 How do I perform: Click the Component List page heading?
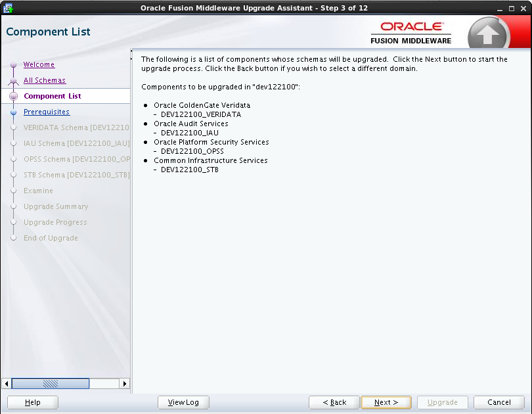(48, 32)
